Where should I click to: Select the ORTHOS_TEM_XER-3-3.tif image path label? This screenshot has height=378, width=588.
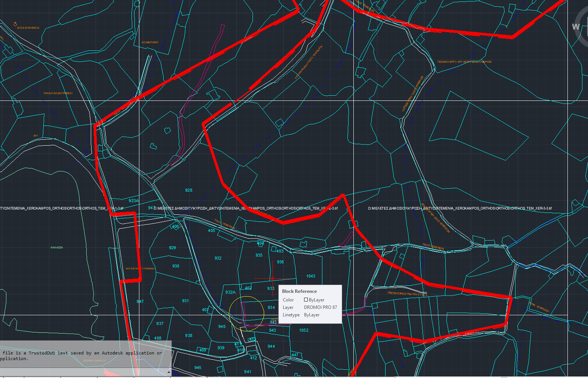(x=459, y=208)
